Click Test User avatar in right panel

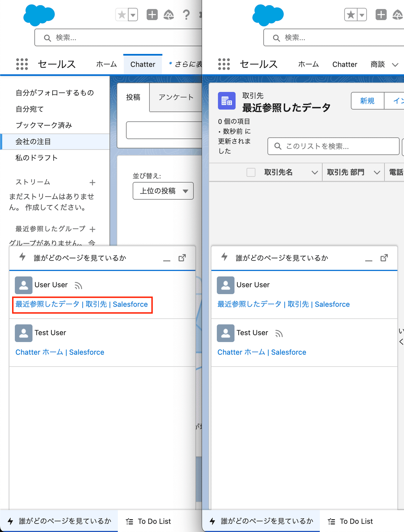coord(226,333)
